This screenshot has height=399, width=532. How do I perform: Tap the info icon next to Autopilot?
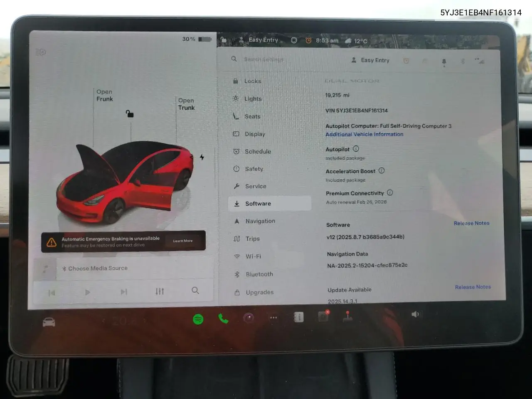pyautogui.click(x=356, y=149)
